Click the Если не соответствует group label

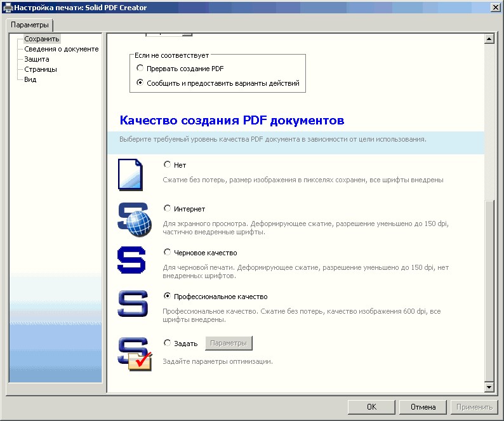(171, 55)
